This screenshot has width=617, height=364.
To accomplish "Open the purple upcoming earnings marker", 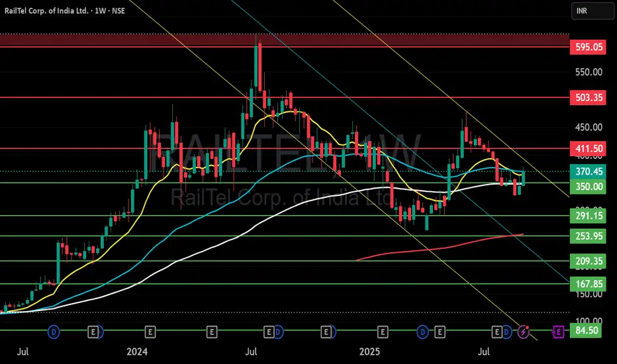I will [558, 332].
